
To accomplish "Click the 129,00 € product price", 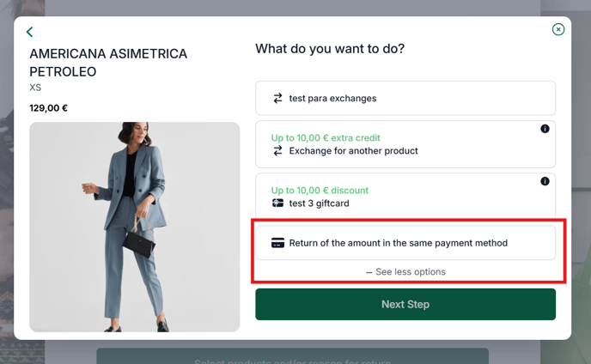I will click(49, 108).
